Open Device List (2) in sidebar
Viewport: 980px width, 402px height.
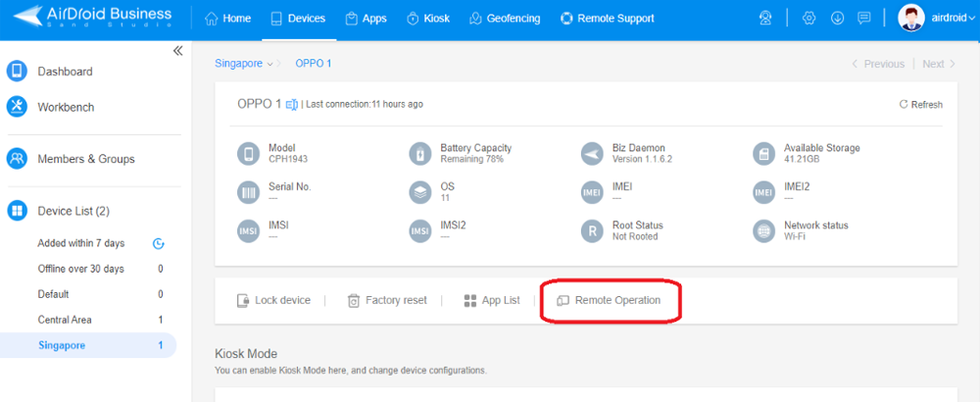(x=73, y=211)
